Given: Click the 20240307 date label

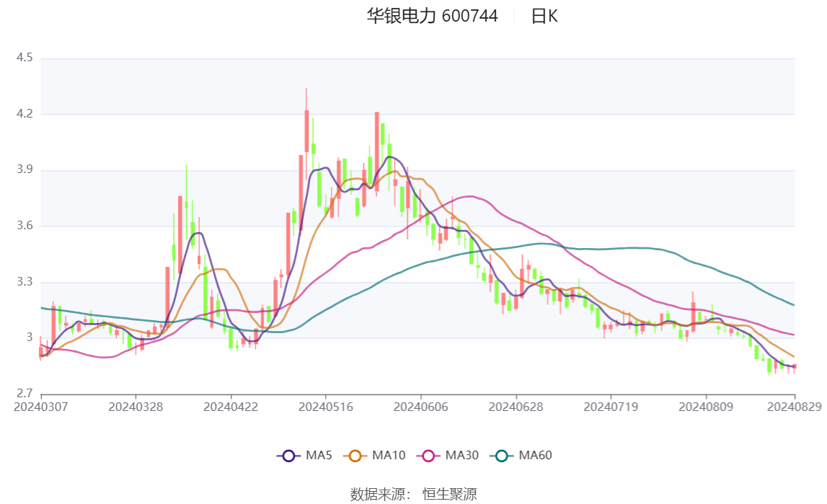Looking at the screenshot, I should tap(40, 407).
